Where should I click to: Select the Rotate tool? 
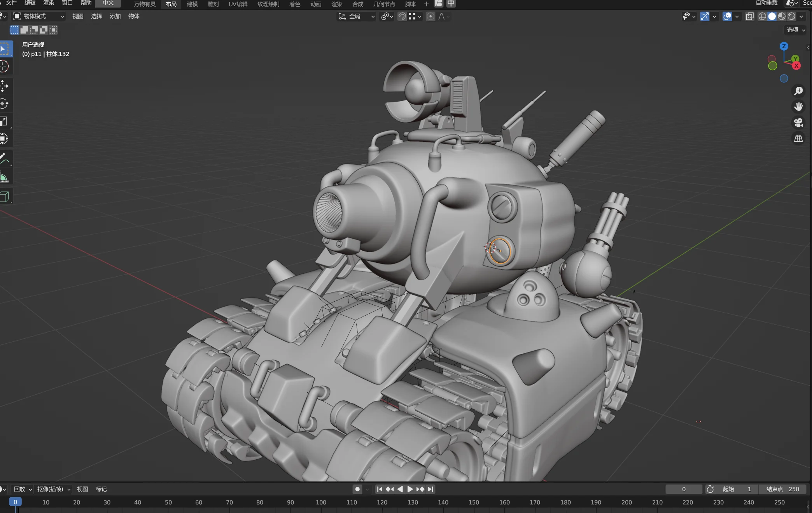[4, 104]
